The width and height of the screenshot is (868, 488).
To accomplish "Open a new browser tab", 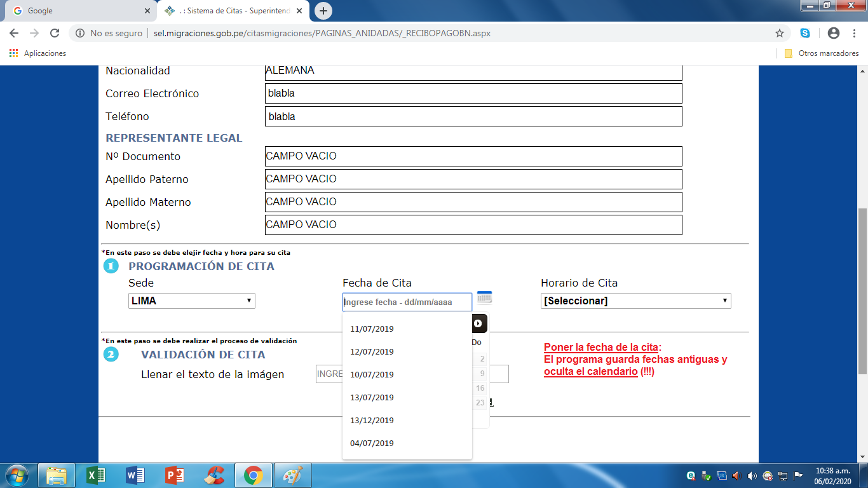I will point(323,11).
